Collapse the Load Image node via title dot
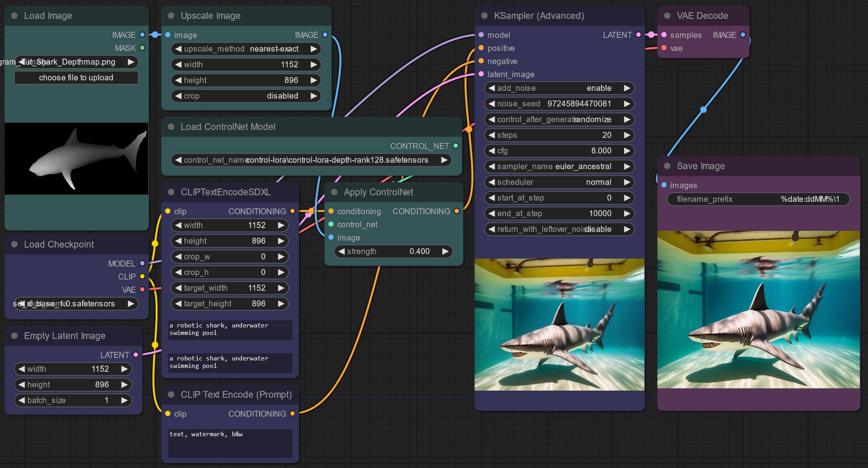868x468 pixels. tap(15, 16)
